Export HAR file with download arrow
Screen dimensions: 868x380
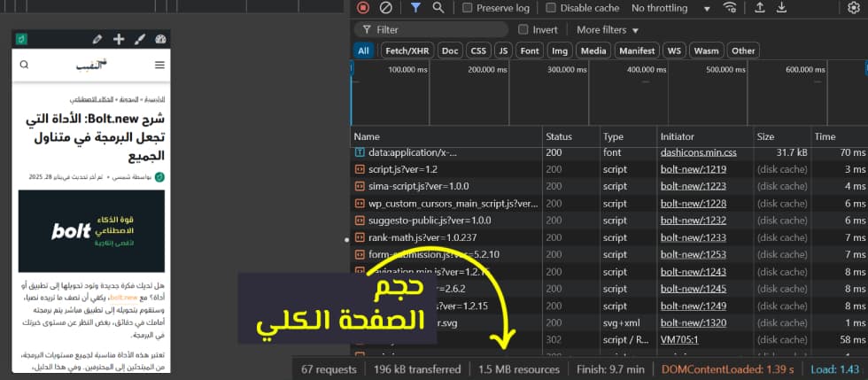pos(781,8)
